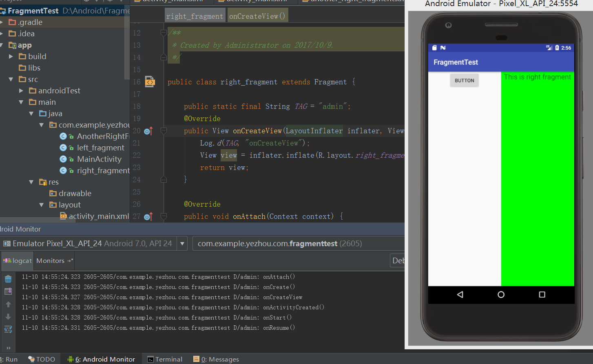The image size is (593, 364).
Task: Tap the signal icon in the emulator status bar
Action: [x=549, y=48]
